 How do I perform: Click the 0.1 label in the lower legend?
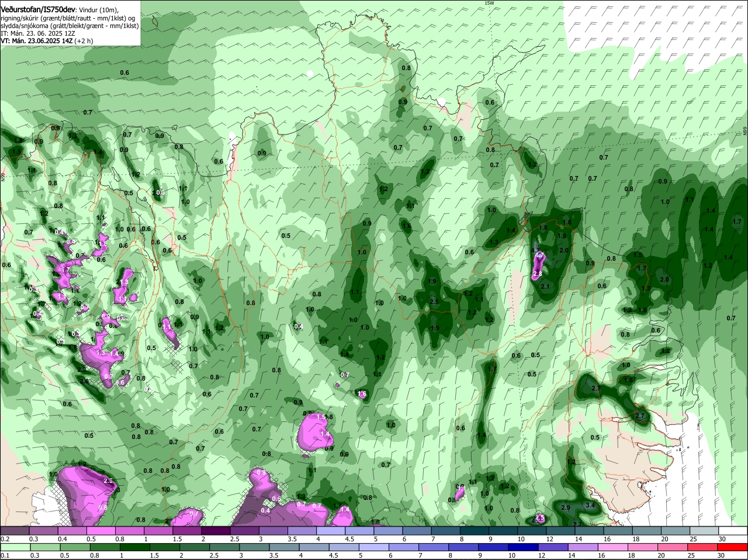(x=5, y=555)
